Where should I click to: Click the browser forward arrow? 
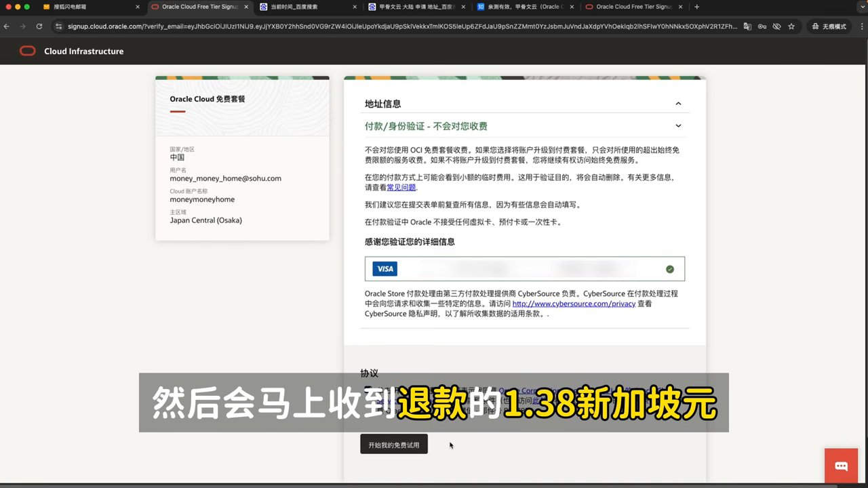(22, 26)
